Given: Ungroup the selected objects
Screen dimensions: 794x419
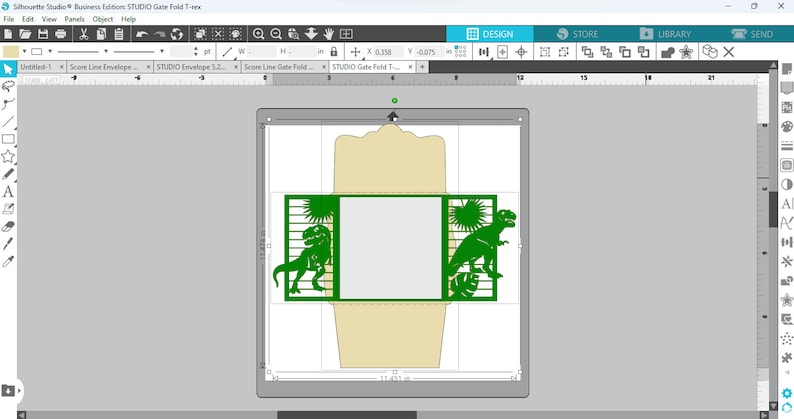Looking at the screenshot, I should tap(563, 52).
